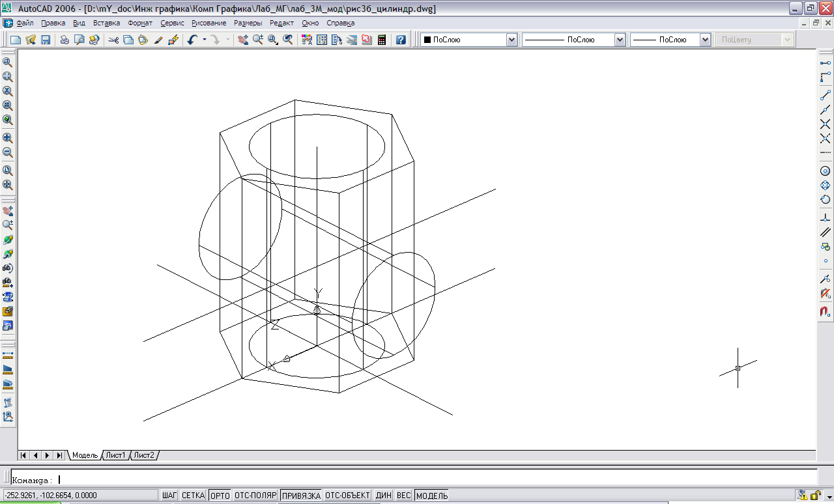Viewport: 834px width, 504px height.
Task: Click the Match Properties brush icon
Action: [x=158, y=40]
